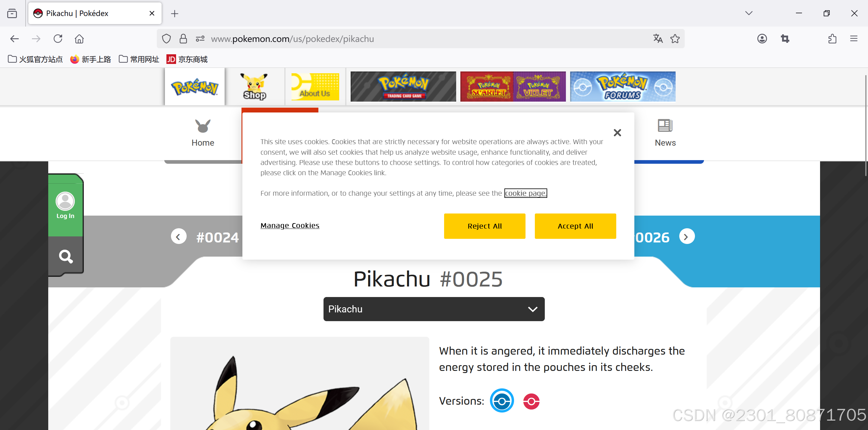Click the Accept All button

point(575,226)
